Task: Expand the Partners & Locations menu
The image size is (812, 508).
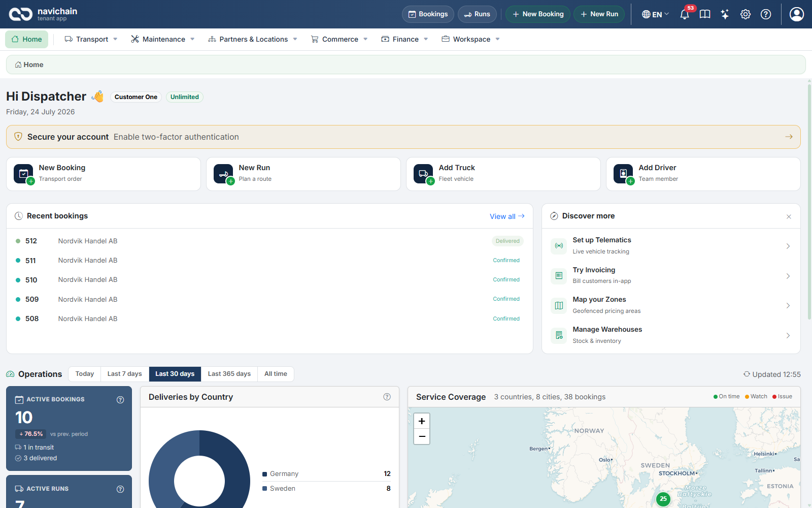Action: click(253, 39)
